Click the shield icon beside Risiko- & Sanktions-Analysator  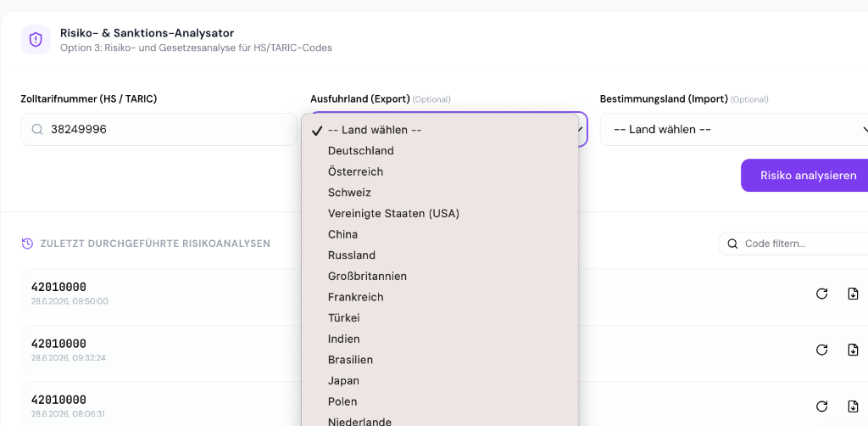coord(36,40)
